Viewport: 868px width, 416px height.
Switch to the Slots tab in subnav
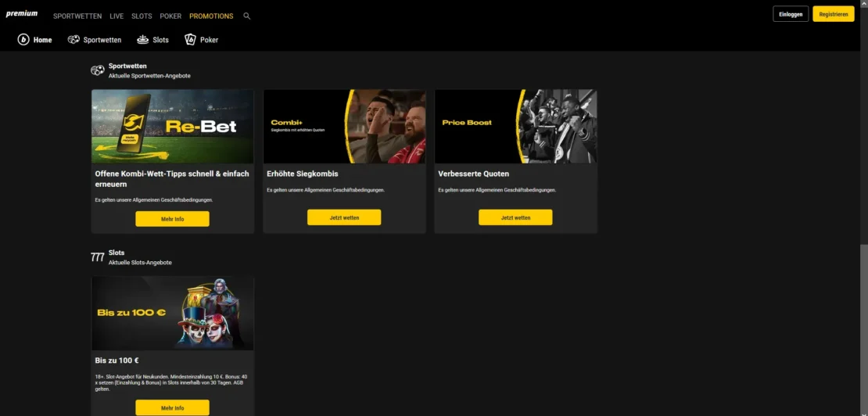[x=152, y=40]
